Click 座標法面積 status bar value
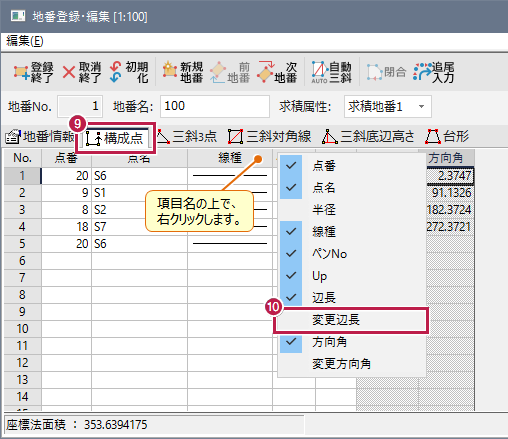The width and height of the screenshot is (508, 439). (116, 425)
